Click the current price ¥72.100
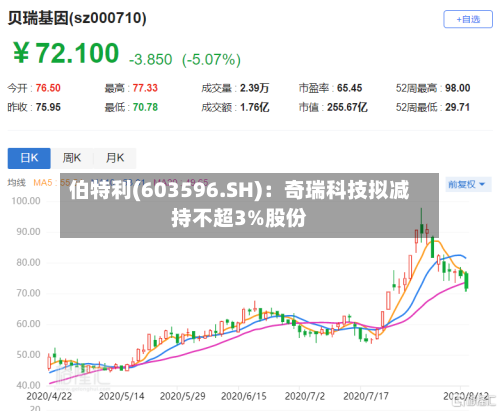 tap(66, 53)
